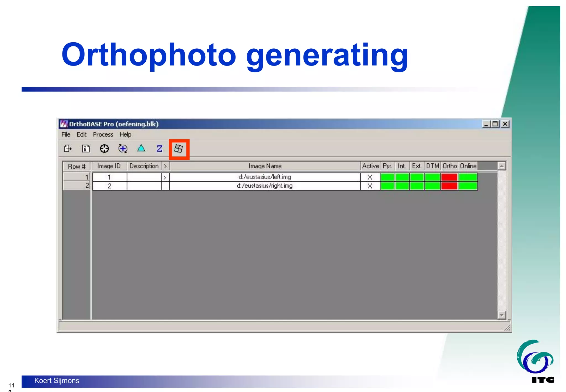This screenshot has height=392, width=566.
Task: Open the Process menu
Action: click(103, 135)
